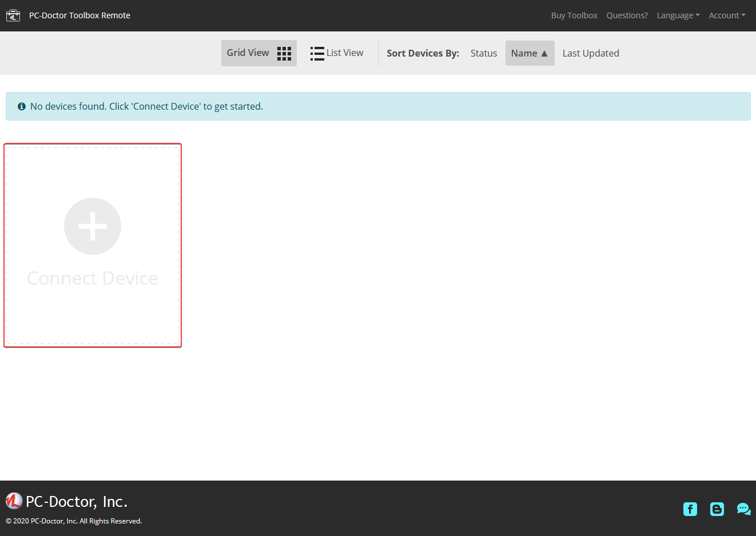Click the PC-Doctor, Inc. footer logo
756x536 pixels.
[x=66, y=501]
